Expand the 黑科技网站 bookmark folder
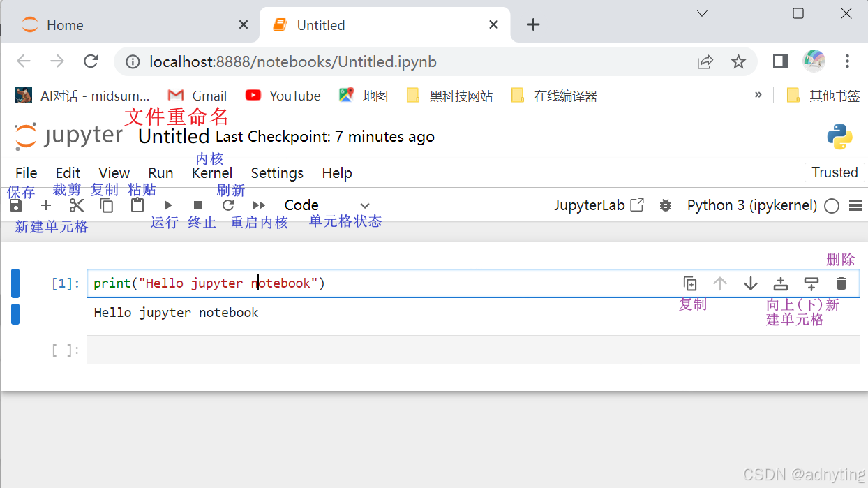The width and height of the screenshot is (868, 488). [449, 96]
